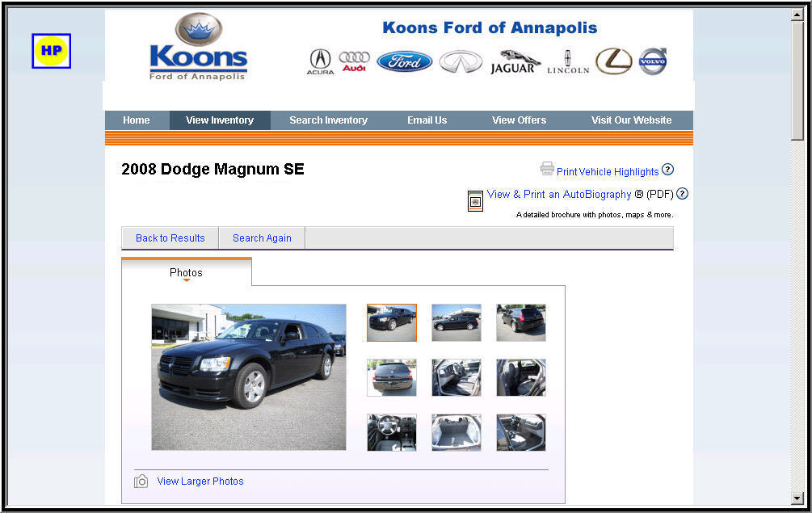This screenshot has height=513, width=812.
Task: Click the printer icon for vehicle highlights
Action: coord(547,169)
